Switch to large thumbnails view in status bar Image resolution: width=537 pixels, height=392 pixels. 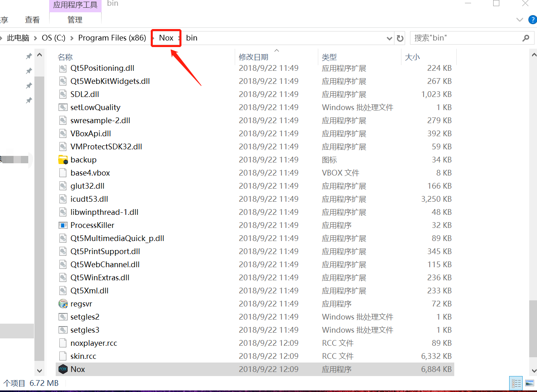(529, 383)
